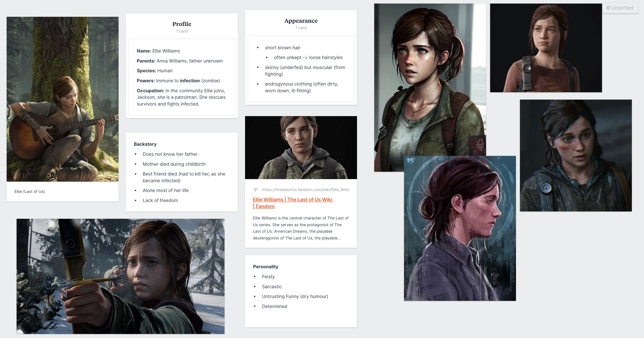644x338 pixels.
Task: Click the Backstory card heading
Action: point(145,144)
